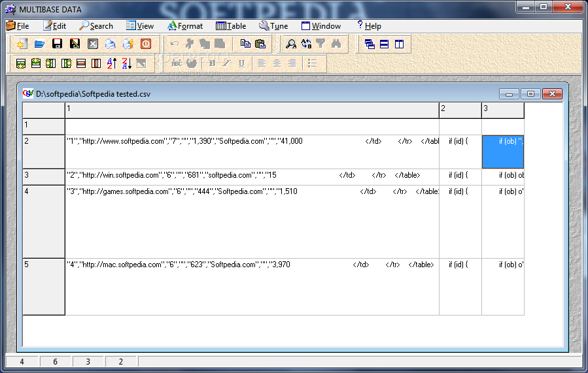The width and height of the screenshot is (588, 373).
Task: Click the gray X close-file icon
Action: [93, 44]
